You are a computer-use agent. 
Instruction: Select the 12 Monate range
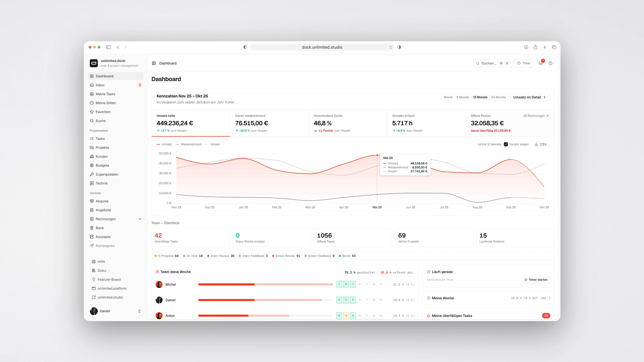click(x=480, y=97)
